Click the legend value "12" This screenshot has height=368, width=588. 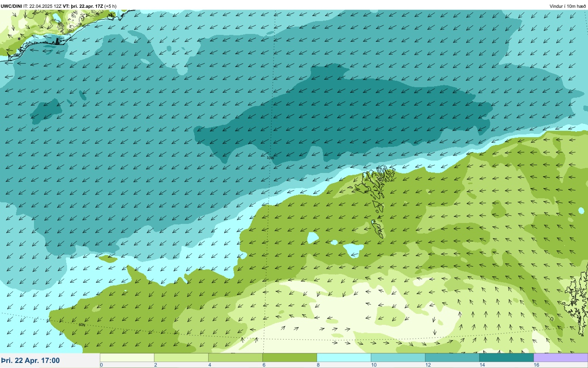click(x=428, y=365)
